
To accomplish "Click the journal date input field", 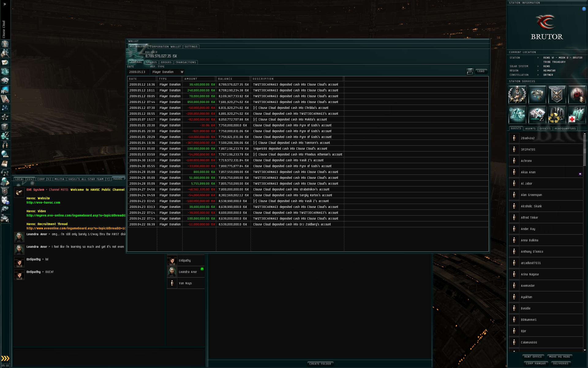I will click(138, 72).
